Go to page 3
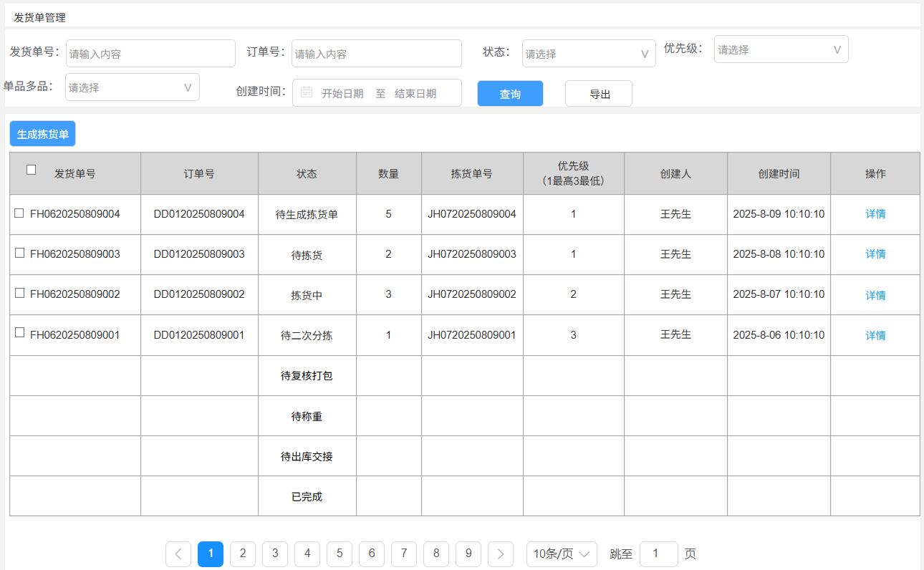 [x=275, y=554]
